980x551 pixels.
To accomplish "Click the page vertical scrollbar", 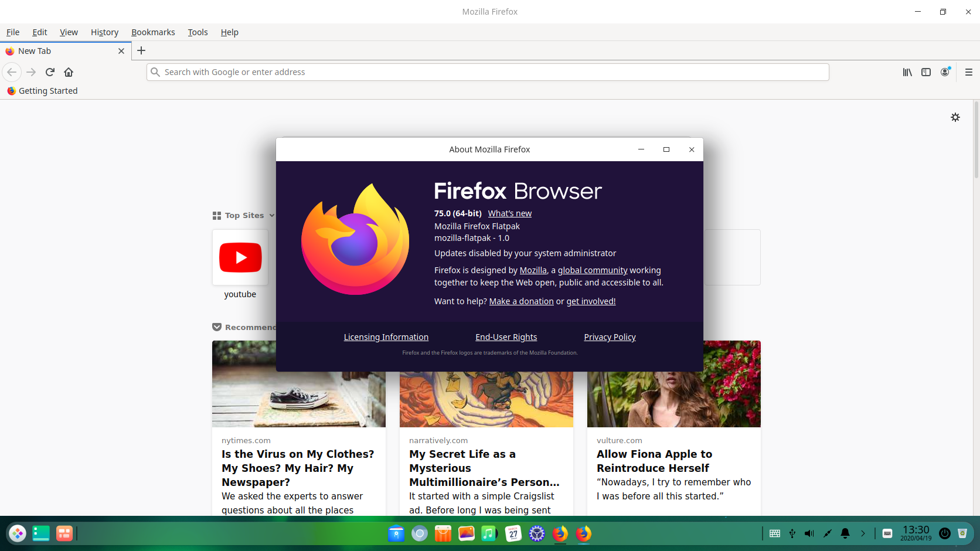I will (x=976, y=140).
